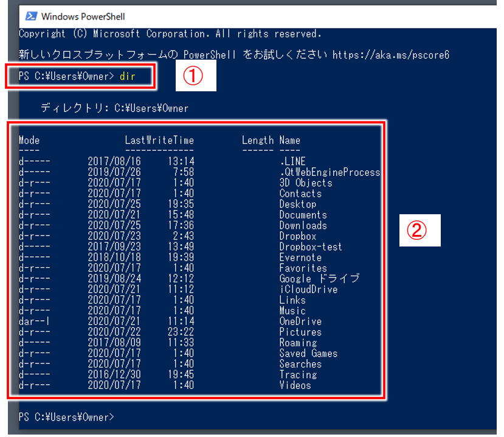Image resolution: width=504 pixels, height=437 pixels.
Task: Click the "Favorites" folder entry
Action: [x=303, y=268]
